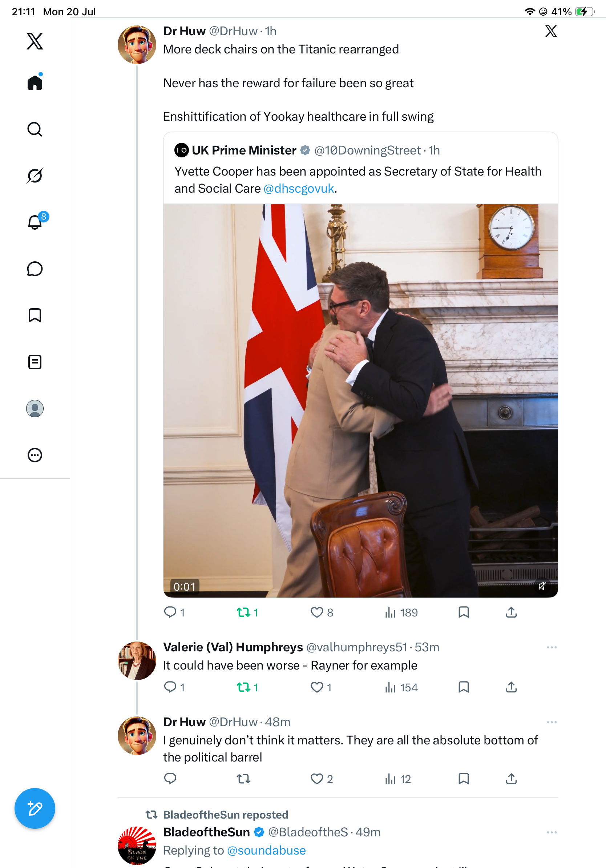Open Grok from the sidebar
This screenshot has height=868, width=606.
(x=35, y=176)
